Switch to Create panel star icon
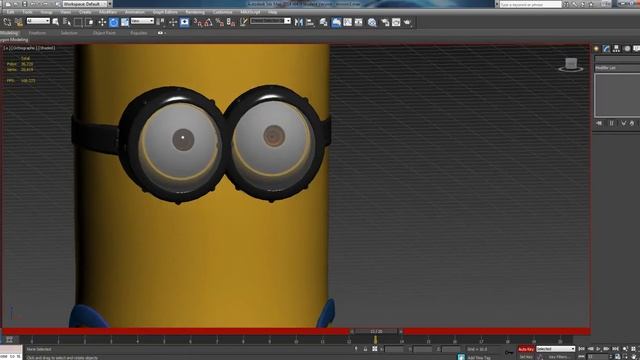640x360 pixels. point(596,49)
